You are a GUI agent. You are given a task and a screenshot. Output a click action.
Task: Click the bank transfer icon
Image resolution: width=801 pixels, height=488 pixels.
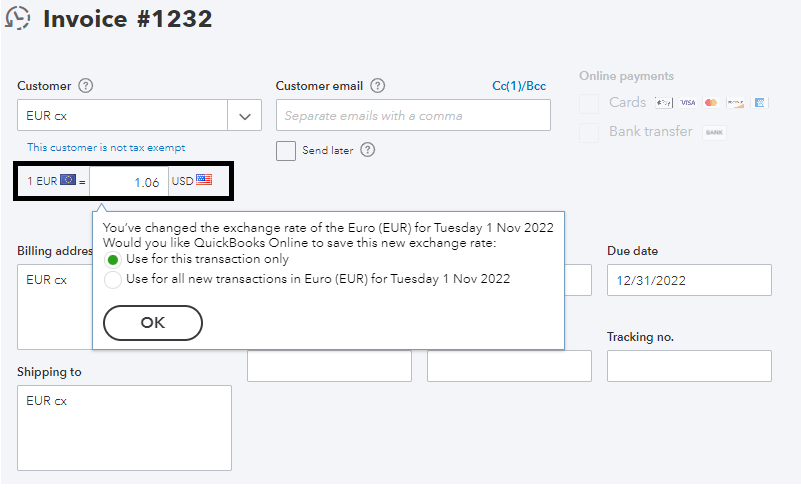click(714, 132)
